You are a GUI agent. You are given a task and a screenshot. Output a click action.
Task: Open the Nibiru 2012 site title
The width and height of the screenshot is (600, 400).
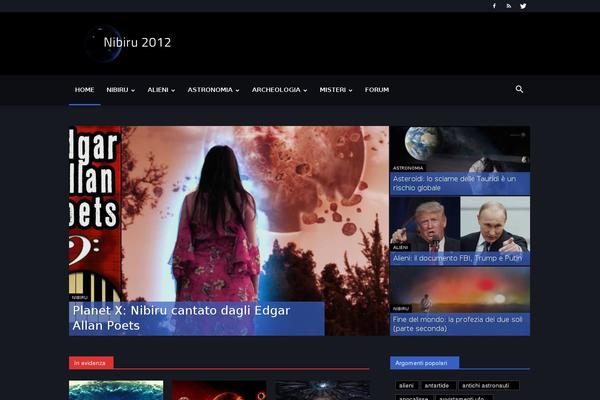[137, 42]
